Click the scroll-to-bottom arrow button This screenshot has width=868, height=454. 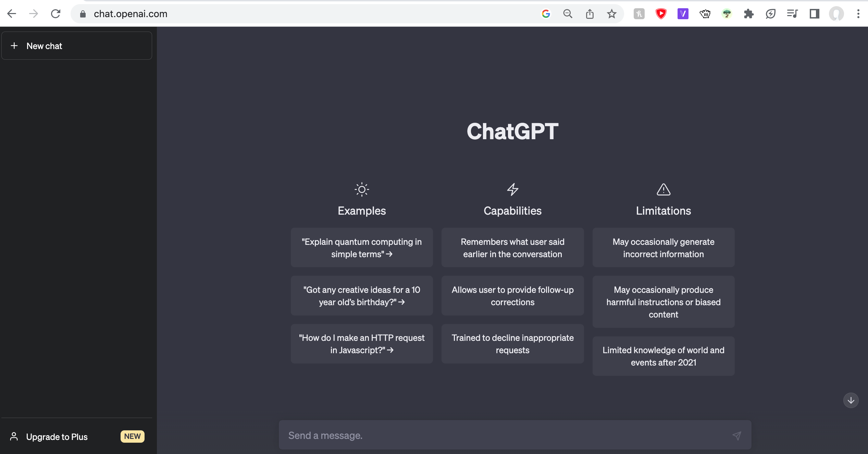click(x=851, y=400)
